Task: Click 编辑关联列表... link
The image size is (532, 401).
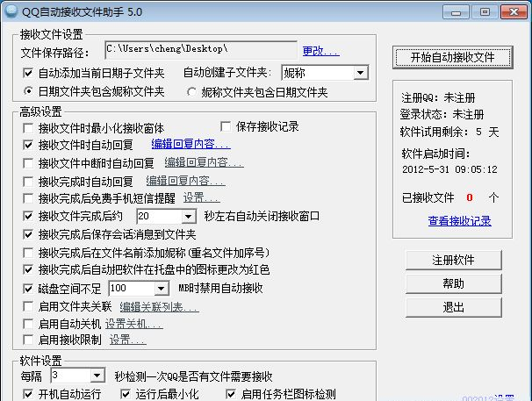Action: click(x=159, y=307)
